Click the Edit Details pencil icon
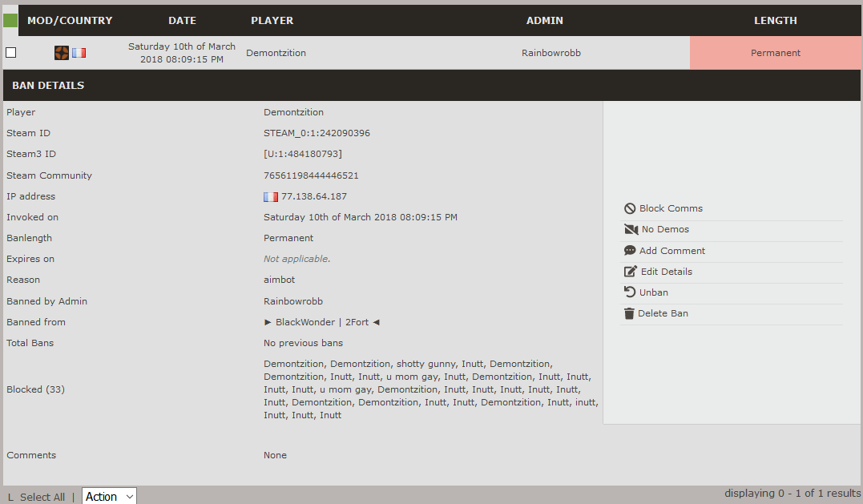The width and height of the screenshot is (863, 504). coord(630,272)
